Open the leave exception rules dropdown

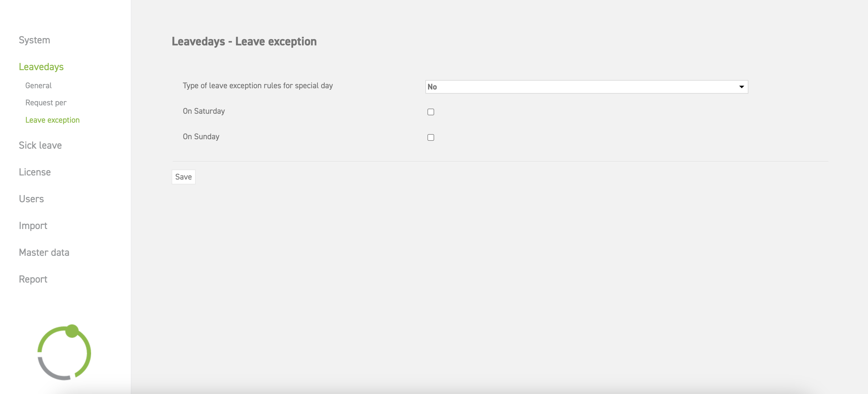tap(586, 87)
